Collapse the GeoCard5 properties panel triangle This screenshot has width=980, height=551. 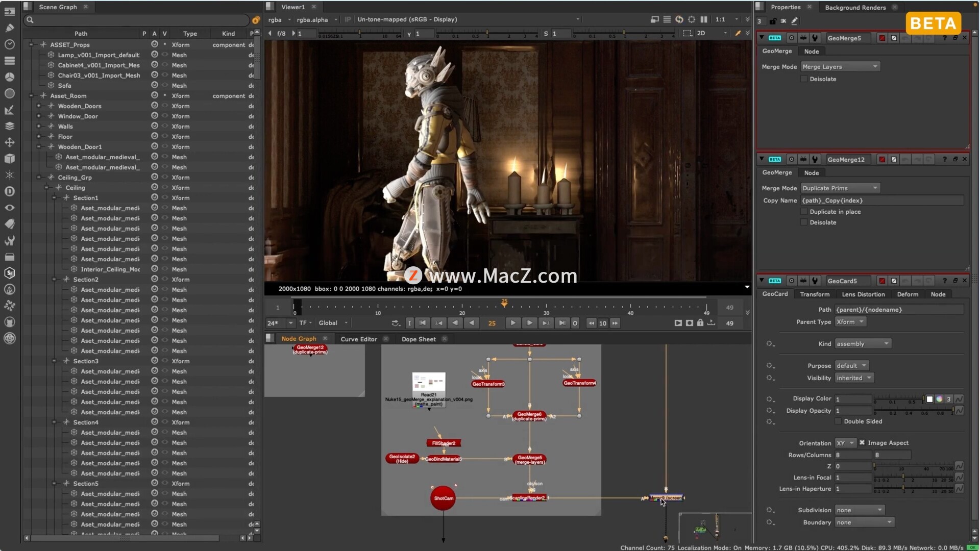pos(762,281)
